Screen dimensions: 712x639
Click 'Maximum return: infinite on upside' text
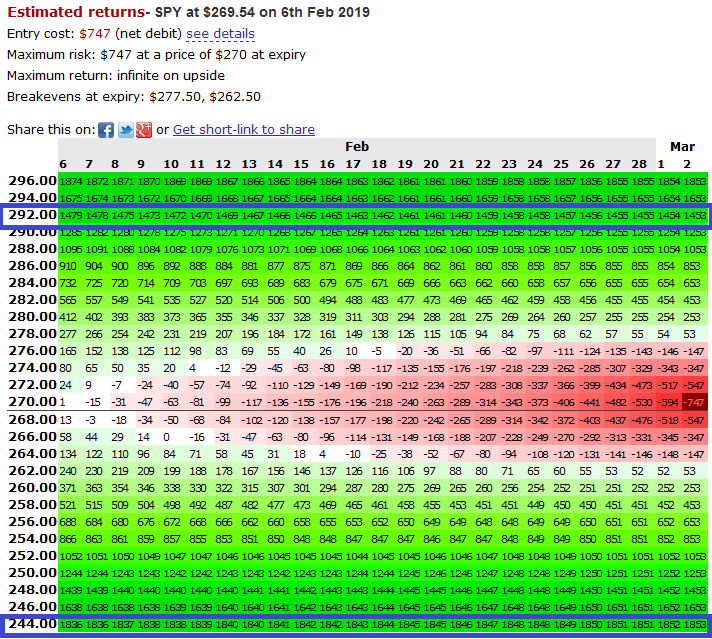point(116,75)
